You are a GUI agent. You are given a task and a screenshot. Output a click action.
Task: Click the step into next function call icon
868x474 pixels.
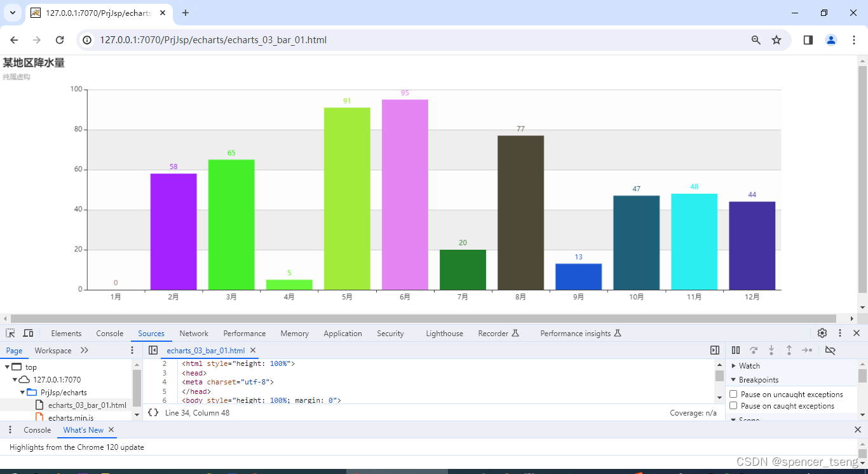[771, 350]
